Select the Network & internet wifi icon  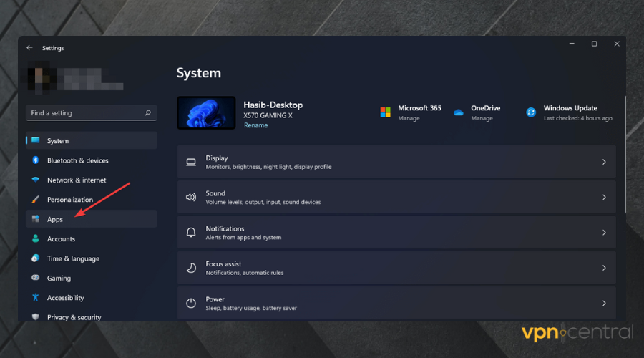point(35,180)
